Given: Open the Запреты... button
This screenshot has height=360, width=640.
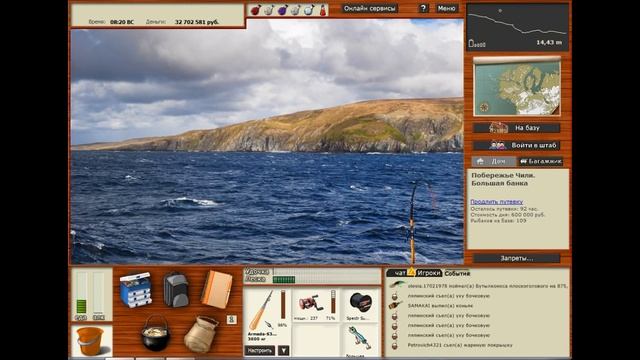Looking at the screenshot, I should pyautogui.click(x=516, y=258).
